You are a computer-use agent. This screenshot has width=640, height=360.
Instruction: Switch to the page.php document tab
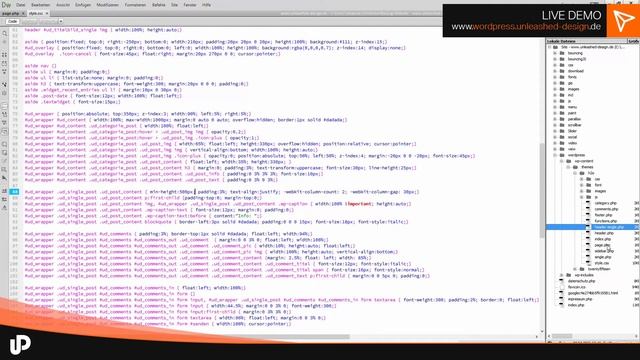point(10,13)
